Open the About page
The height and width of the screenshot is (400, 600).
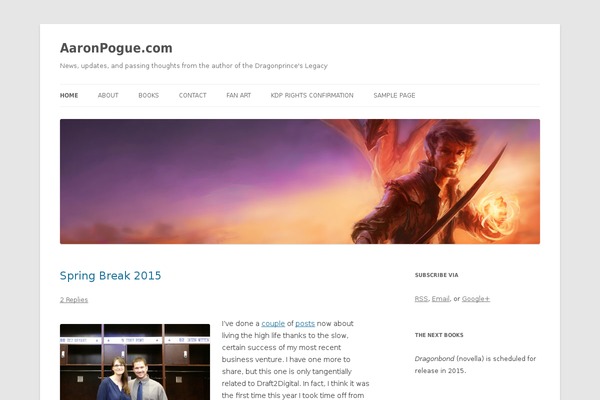pyautogui.click(x=108, y=95)
